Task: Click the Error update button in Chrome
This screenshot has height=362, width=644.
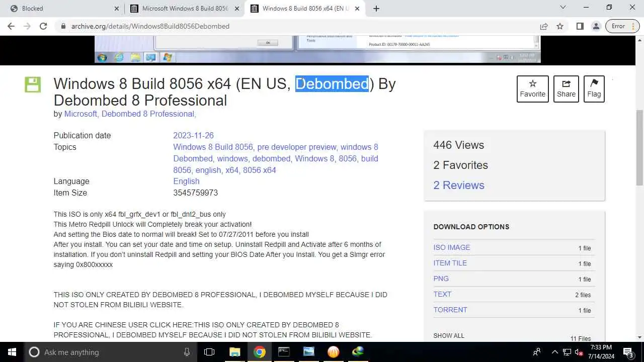Action: point(622,26)
